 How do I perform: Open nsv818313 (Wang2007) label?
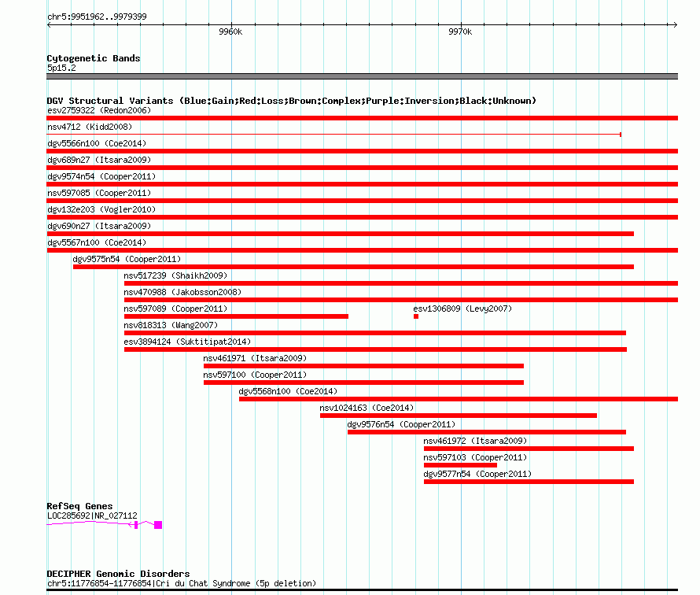point(171,325)
